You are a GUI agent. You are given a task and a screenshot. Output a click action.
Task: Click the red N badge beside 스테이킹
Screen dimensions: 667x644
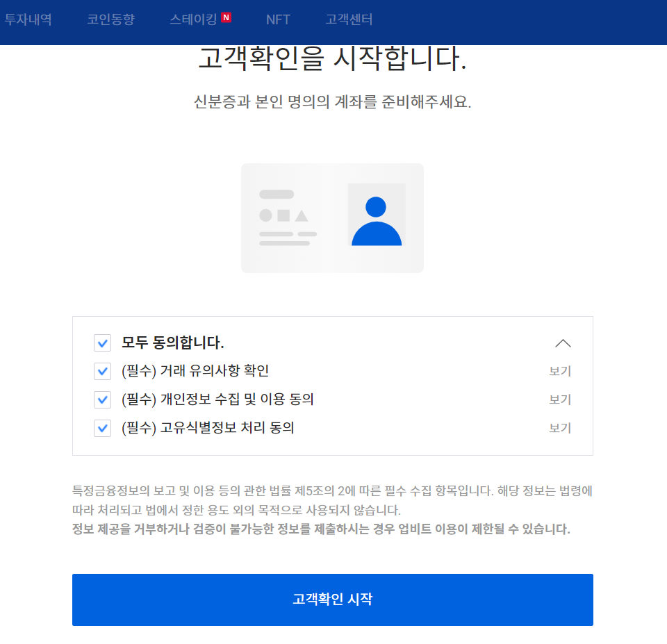coord(227,17)
